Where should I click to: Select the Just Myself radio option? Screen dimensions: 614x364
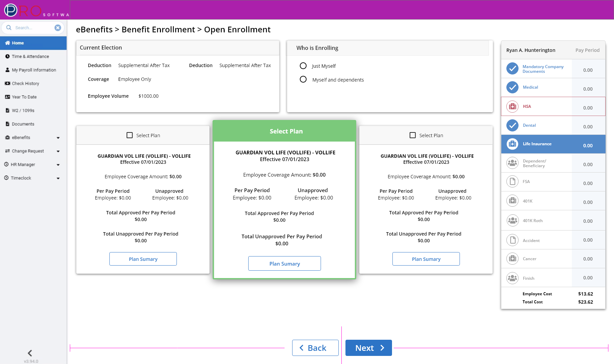303,66
